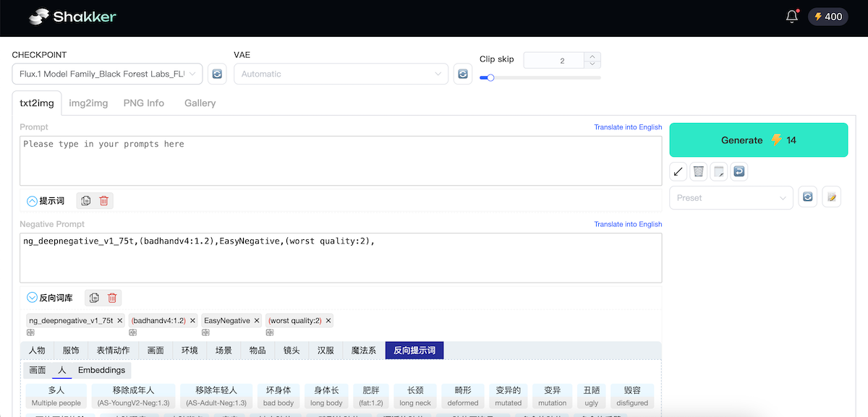Translate the negative prompt into English
This screenshot has width=868, height=417.
(628, 224)
